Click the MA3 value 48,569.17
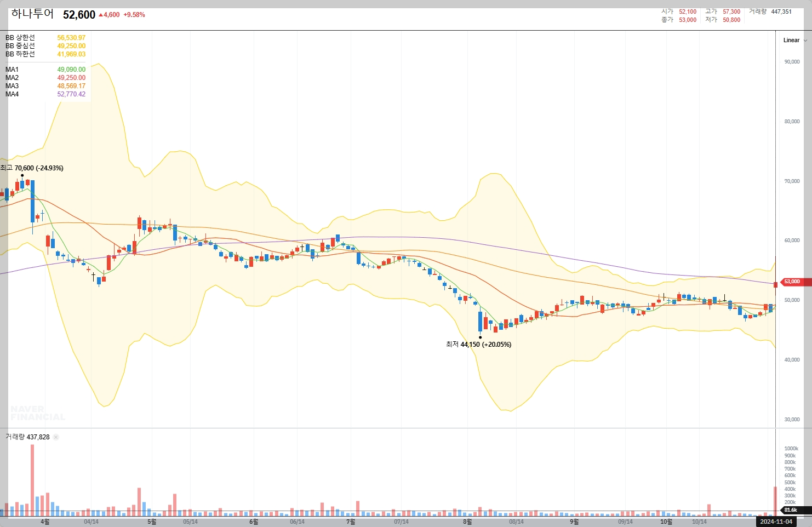812x527 pixels. (71, 86)
